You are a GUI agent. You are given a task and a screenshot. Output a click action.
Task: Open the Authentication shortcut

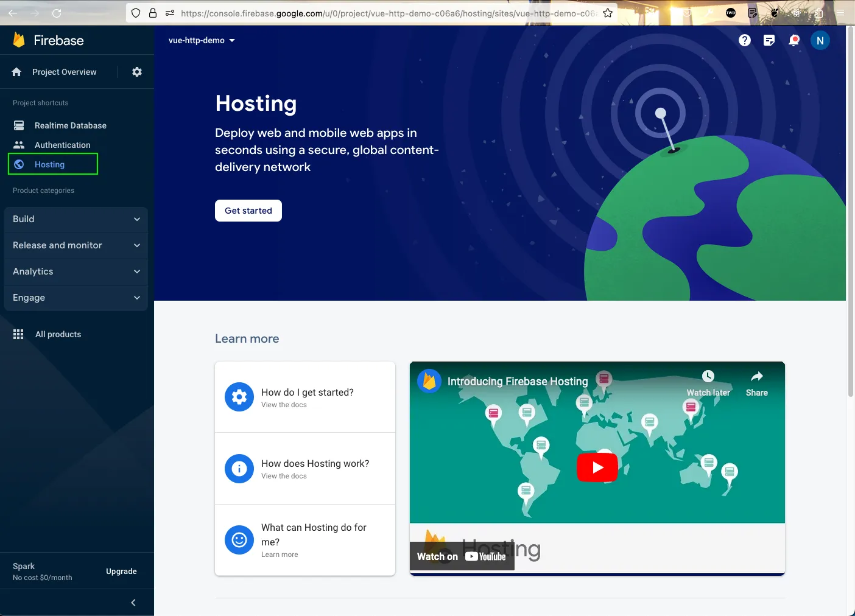[x=62, y=145]
